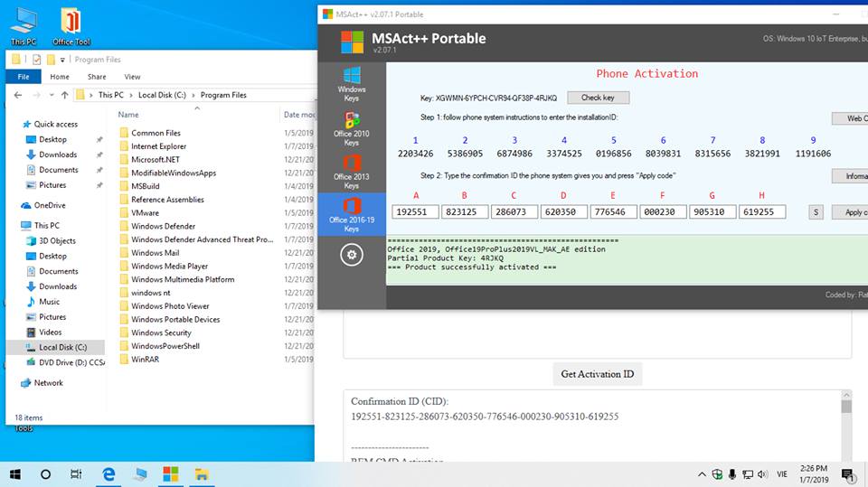Click This PC in address breadcrumb

click(x=110, y=95)
